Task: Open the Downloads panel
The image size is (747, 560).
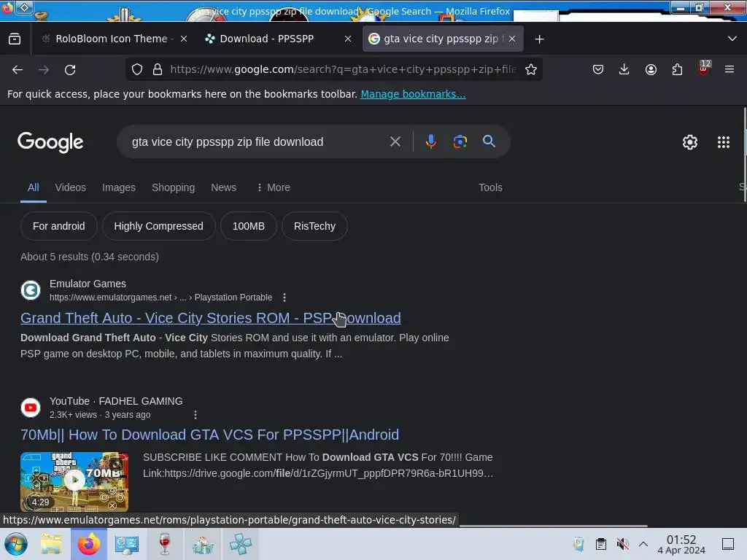Action: [x=624, y=69]
